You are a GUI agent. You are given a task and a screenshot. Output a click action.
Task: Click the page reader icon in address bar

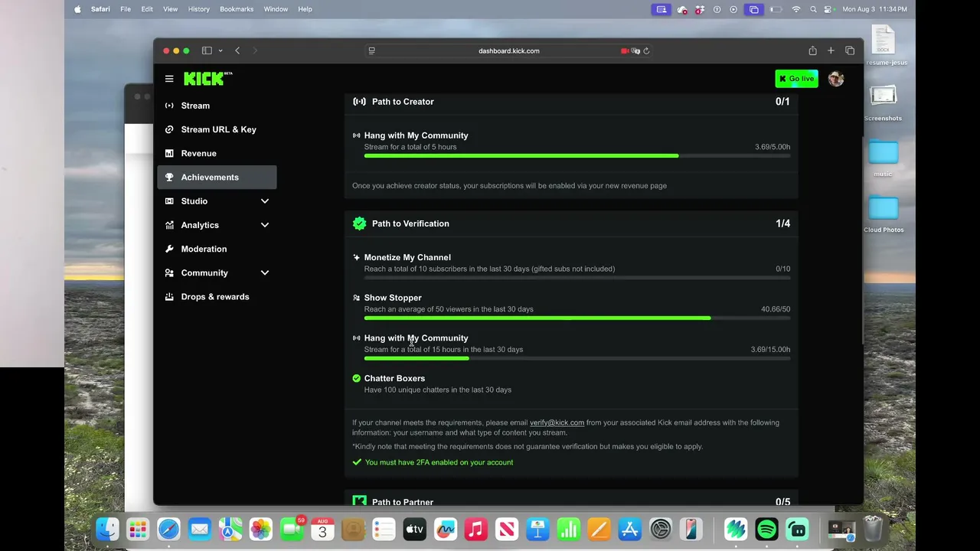pos(372,51)
